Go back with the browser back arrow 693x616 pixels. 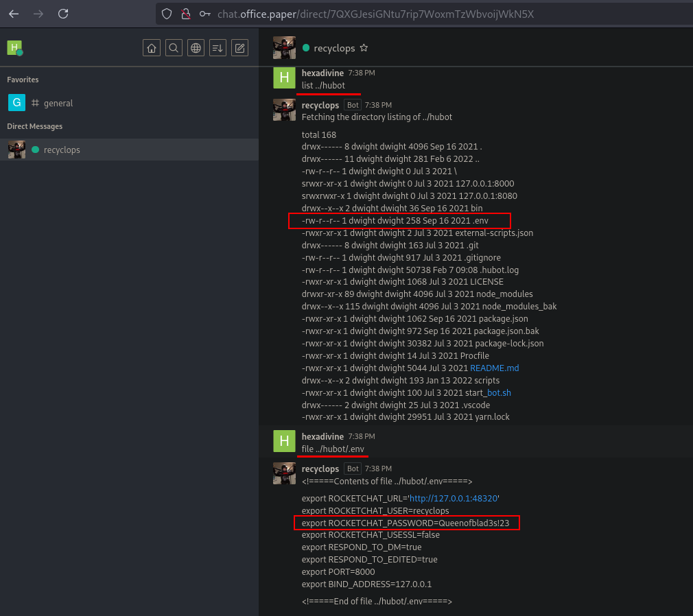[x=14, y=14]
